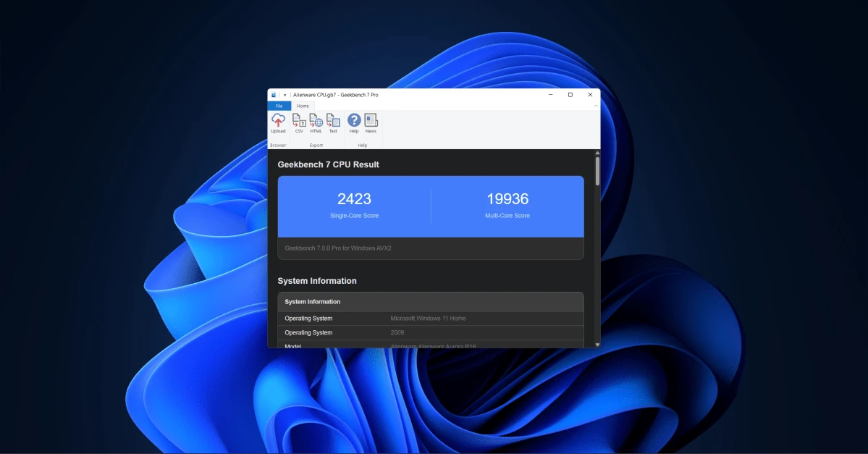This screenshot has width=868, height=454.
Task: Click Operating System label beside 2009
Action: [308, 333]
